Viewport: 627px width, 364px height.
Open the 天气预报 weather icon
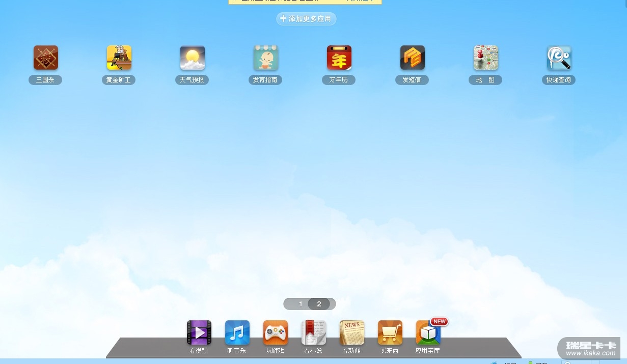(x=193, y=58)
